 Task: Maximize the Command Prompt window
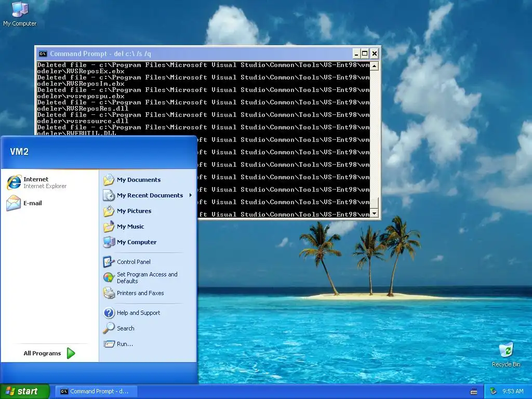click(x=365, y=54)
